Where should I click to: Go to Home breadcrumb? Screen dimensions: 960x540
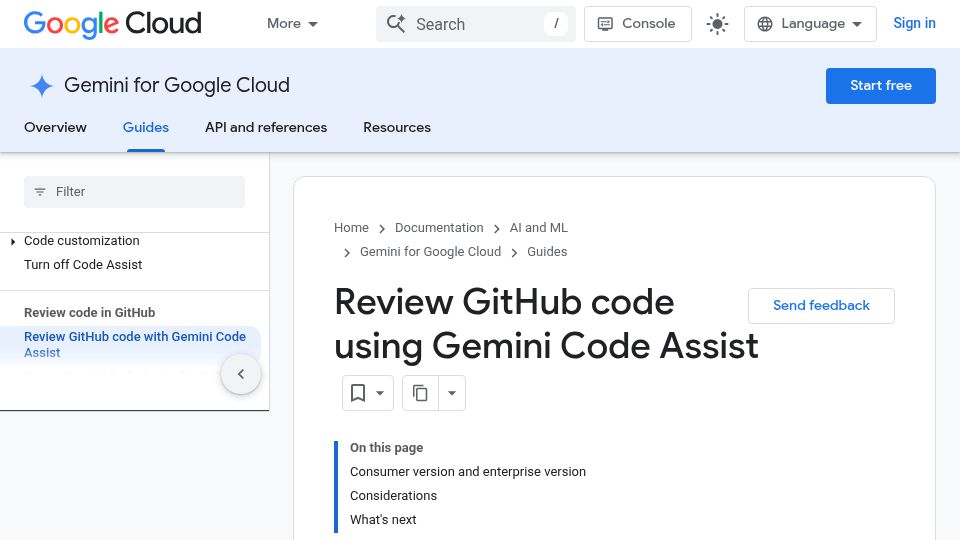coord(351,228)
